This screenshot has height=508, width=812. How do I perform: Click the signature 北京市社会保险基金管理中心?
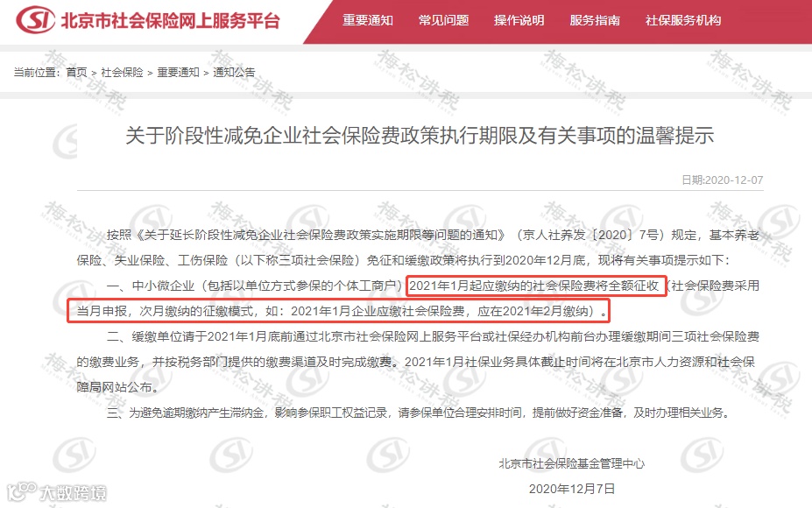coord(572,463)
